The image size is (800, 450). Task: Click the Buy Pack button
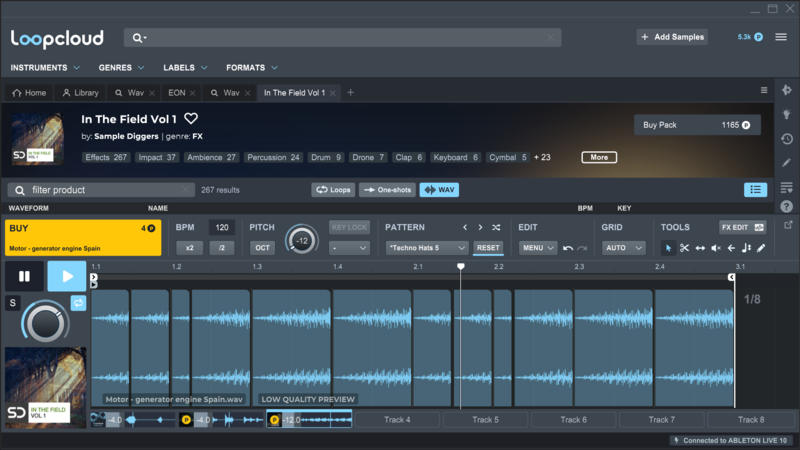(697, 125)
